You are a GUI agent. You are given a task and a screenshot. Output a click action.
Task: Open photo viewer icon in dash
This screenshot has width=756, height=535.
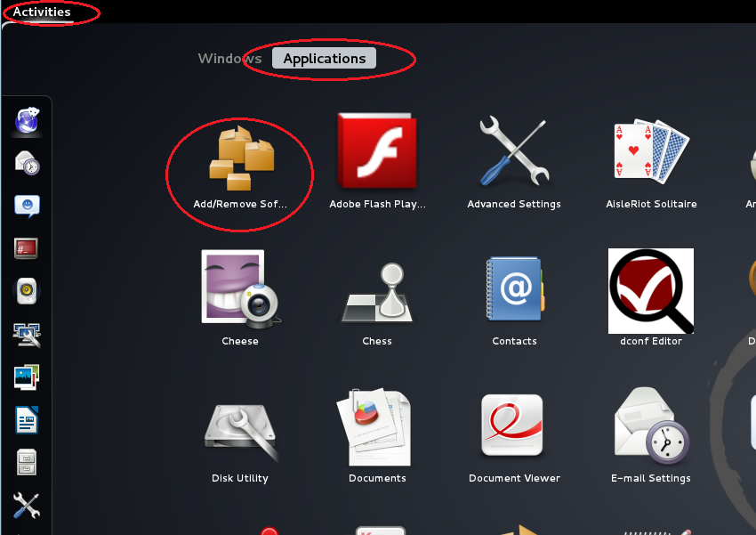click(x=27, y=377)
